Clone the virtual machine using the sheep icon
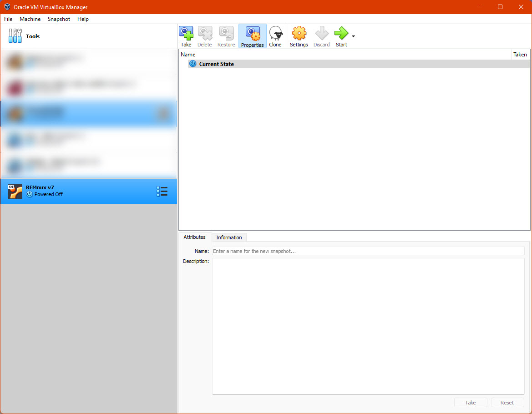Viewport: 532px width, 414px height. click(x=276, y=36)
